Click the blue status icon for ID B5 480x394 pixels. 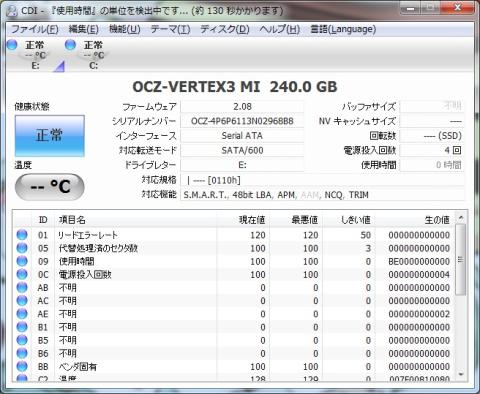pyautogui.click(x=22, y=340)
